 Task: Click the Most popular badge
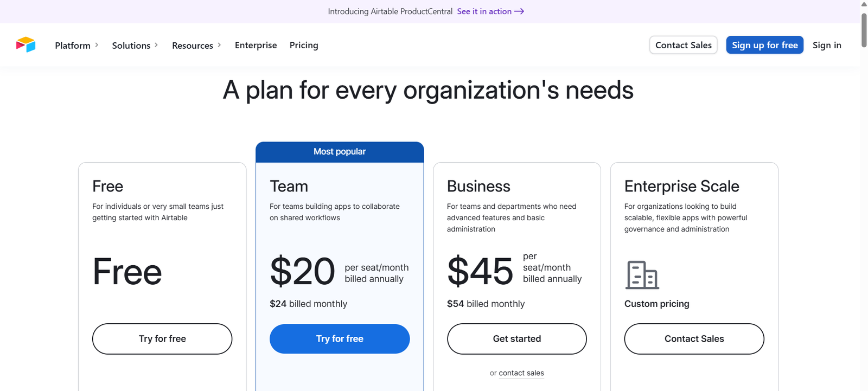click(340, 152)
